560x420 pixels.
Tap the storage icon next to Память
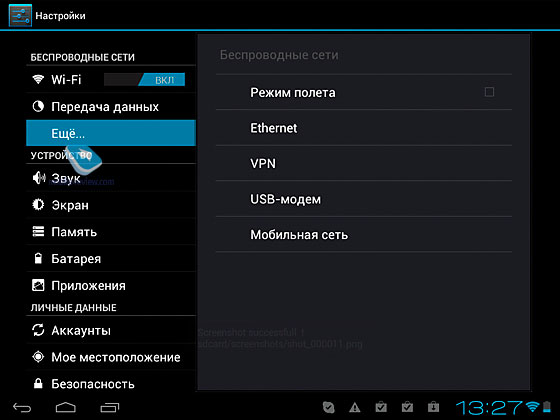(38, 231)
